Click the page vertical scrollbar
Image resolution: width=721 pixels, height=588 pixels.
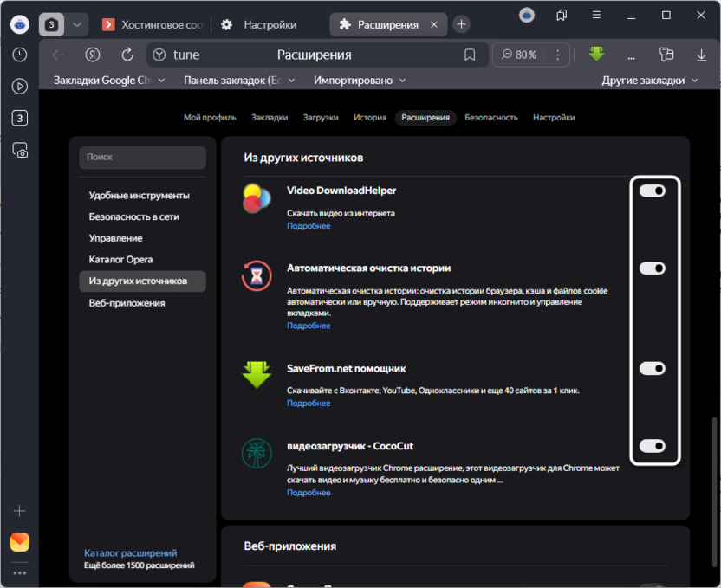point(715,492)
